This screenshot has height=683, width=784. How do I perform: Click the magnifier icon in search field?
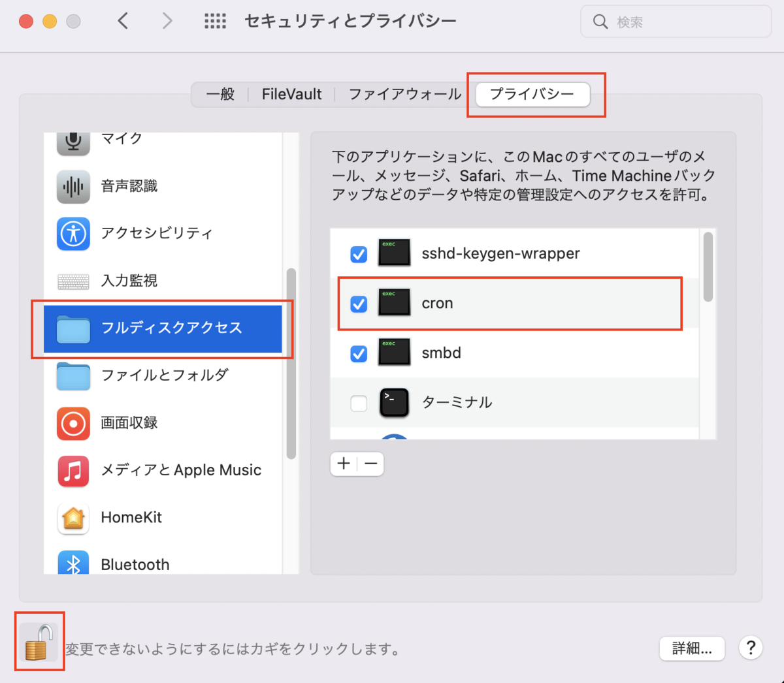pyautogui.click(x=600, y=22)
